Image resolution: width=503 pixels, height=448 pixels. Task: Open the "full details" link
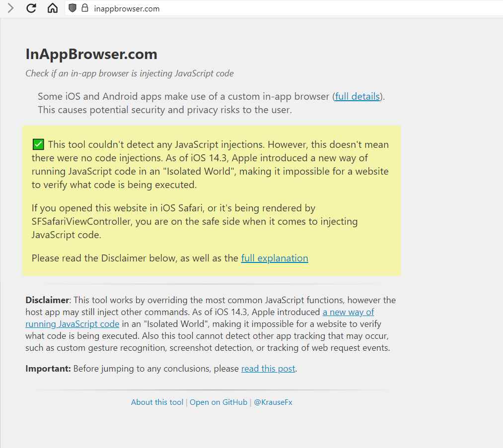coord(357,96)
